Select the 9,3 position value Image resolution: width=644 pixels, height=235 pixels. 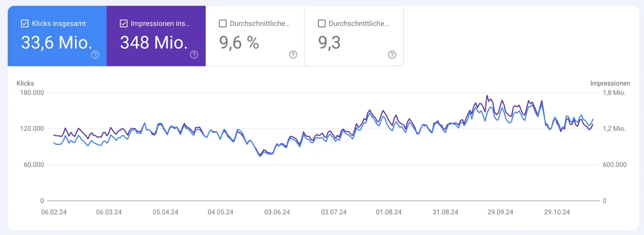click(329, 43)
